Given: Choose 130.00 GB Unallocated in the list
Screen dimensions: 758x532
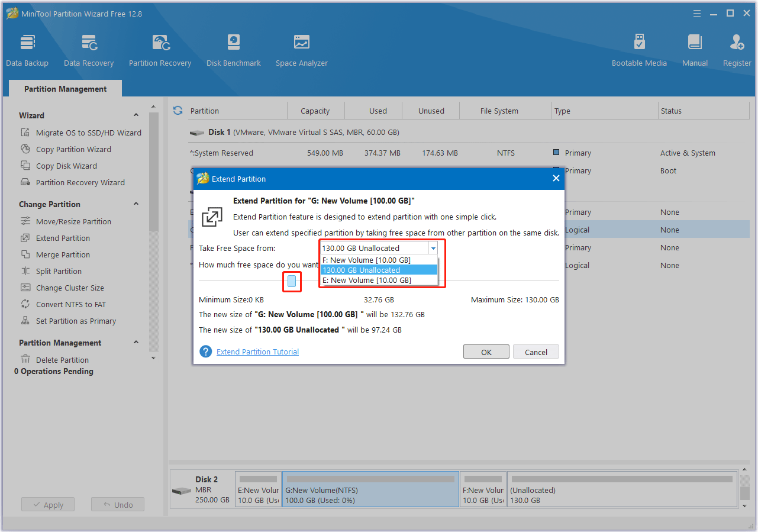Looking at the screenshot, I should [379, 270].
